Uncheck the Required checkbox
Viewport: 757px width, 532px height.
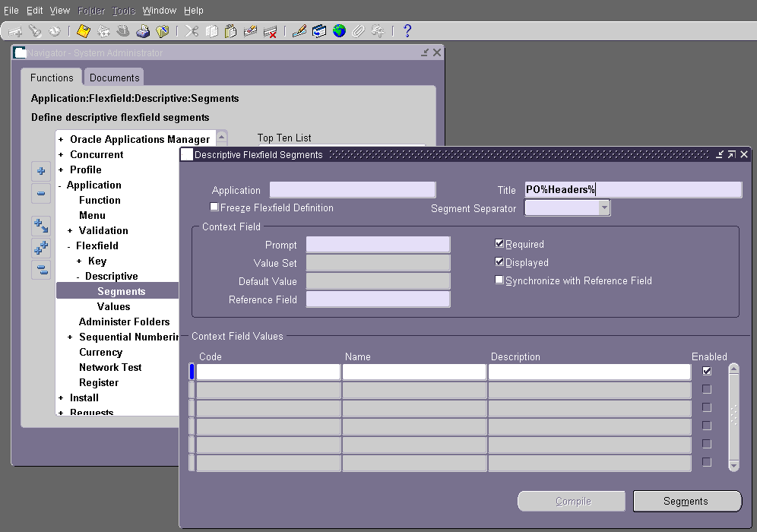[x=499, y=244]
